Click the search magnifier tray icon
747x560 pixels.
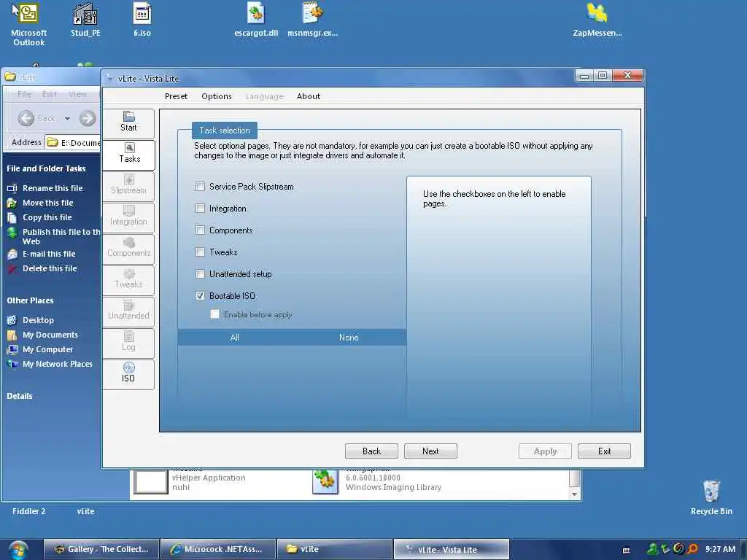(693, 549)
